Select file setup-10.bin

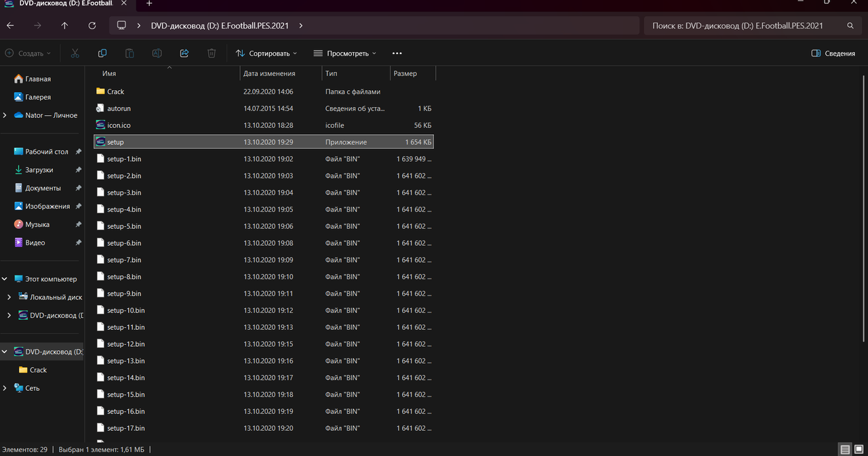tap(126, 310)
